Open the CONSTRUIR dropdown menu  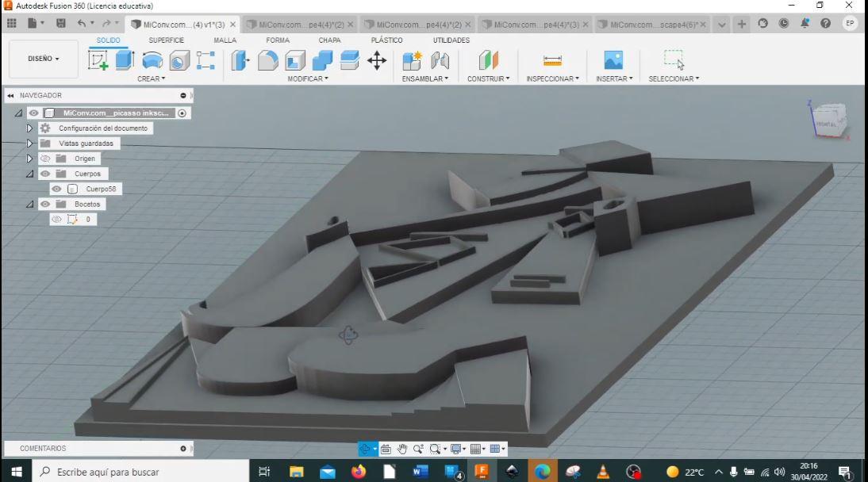pyautogui.click(x=488, y=78)
